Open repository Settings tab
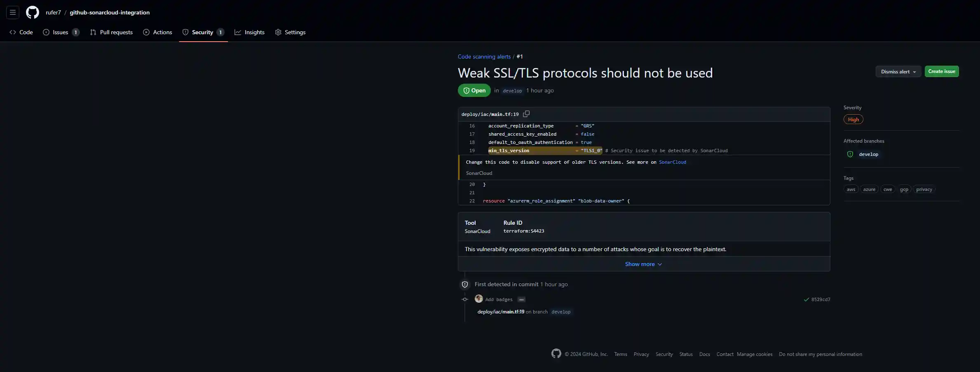This screenshot has width=980, height=372. [291, 32]
